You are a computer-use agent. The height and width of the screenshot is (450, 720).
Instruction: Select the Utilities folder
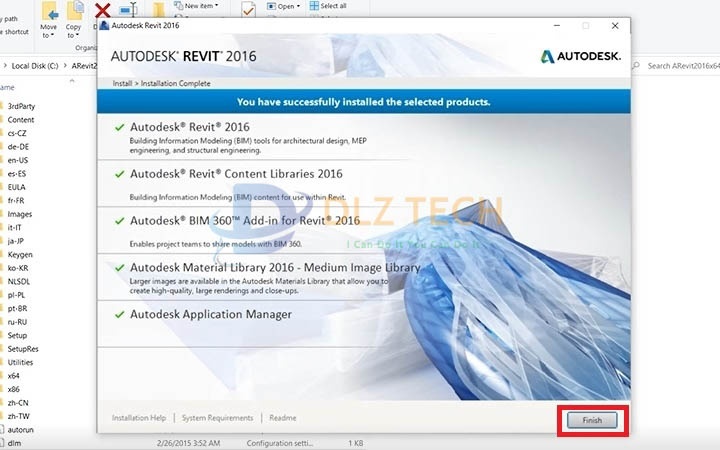(20, 362)
